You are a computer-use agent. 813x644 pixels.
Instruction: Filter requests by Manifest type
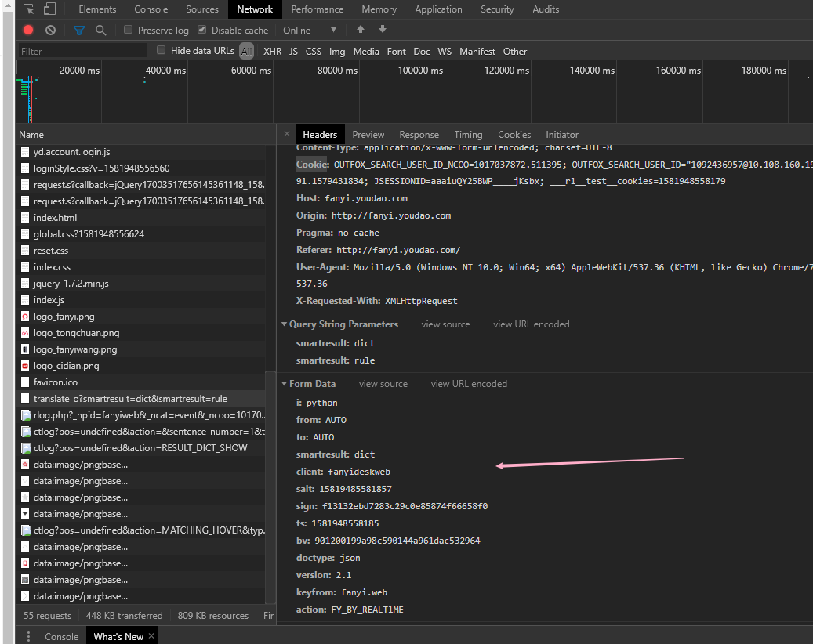[477, 51]
